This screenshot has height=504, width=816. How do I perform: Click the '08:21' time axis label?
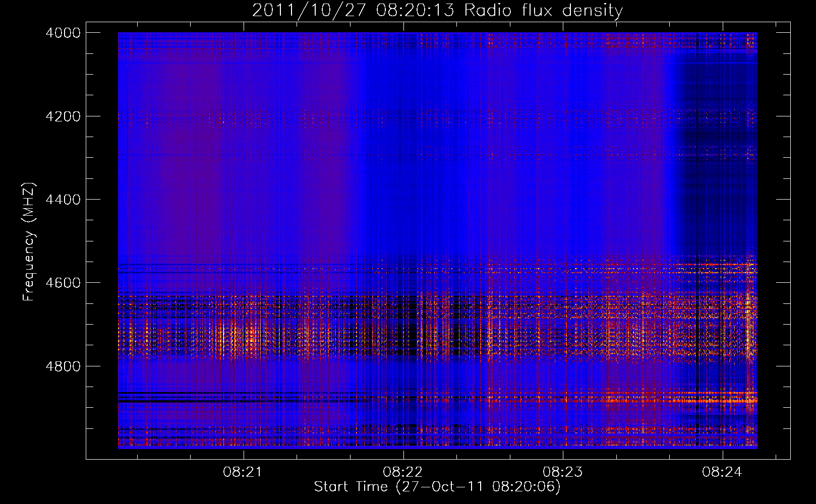243,472
